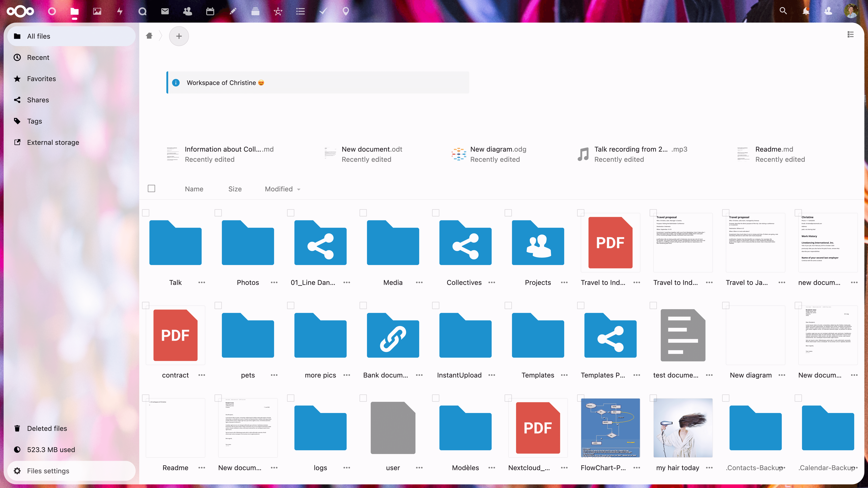Open the Talk folder actions menu

[x=202, y=283]
